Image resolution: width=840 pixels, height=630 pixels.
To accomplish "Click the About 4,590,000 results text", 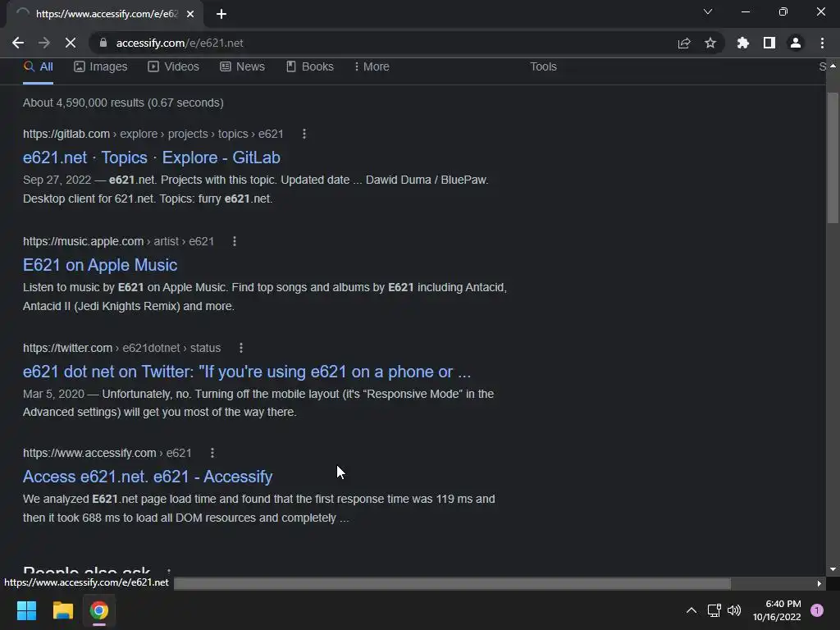I will 123,103.
